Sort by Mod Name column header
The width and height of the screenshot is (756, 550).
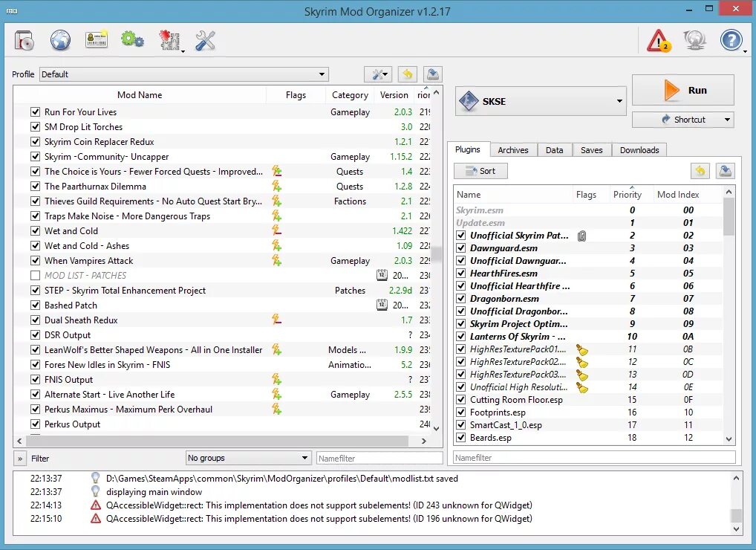pyautogui.click(x=140, y=95)
